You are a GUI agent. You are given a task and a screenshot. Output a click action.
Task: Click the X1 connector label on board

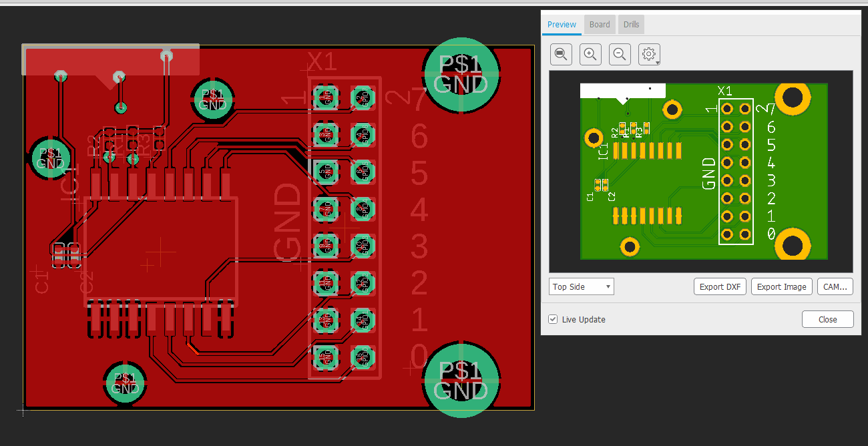(x=322, y=63)
